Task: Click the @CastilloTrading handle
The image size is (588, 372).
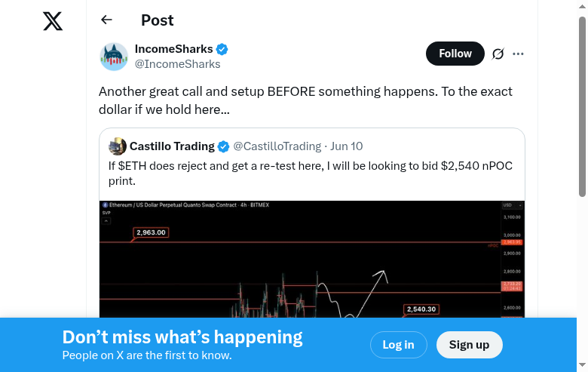Action: tap(277, 146)
